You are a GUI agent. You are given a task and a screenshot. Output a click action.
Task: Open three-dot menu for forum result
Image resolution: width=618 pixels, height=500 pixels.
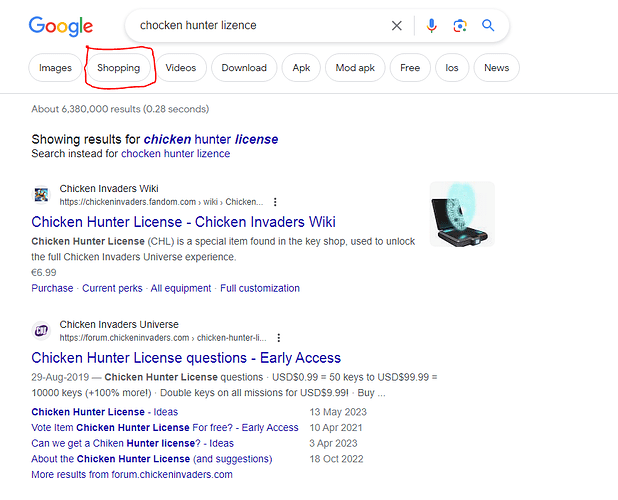pos(279,338)
